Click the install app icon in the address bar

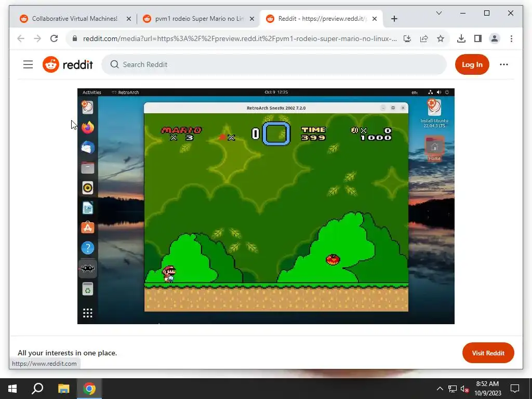coord(407,38)
